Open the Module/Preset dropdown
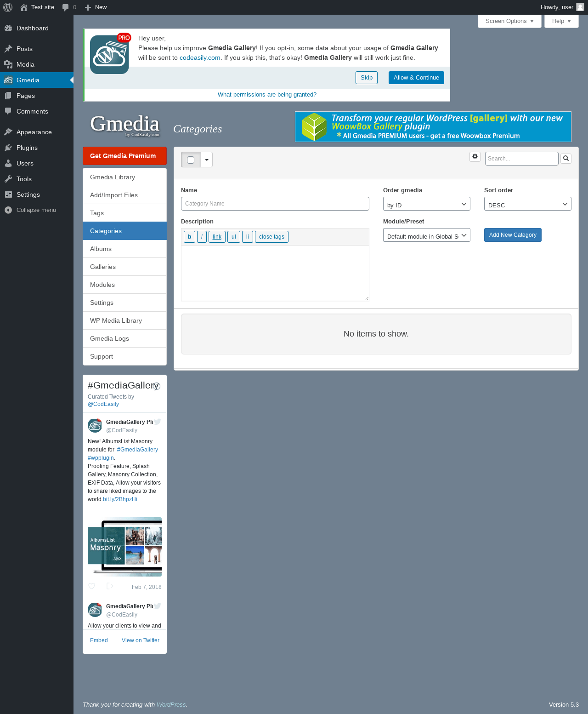This screenshot has height=714, width=588. (427, 235)
